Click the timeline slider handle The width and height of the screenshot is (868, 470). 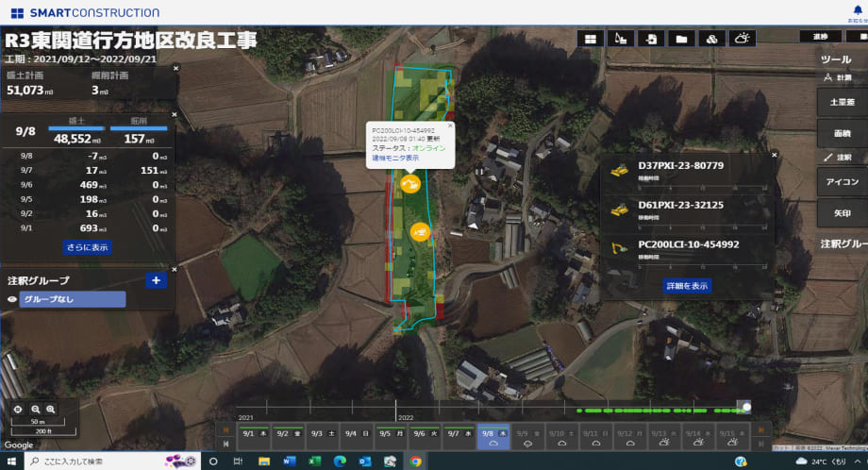coord(747,407)
